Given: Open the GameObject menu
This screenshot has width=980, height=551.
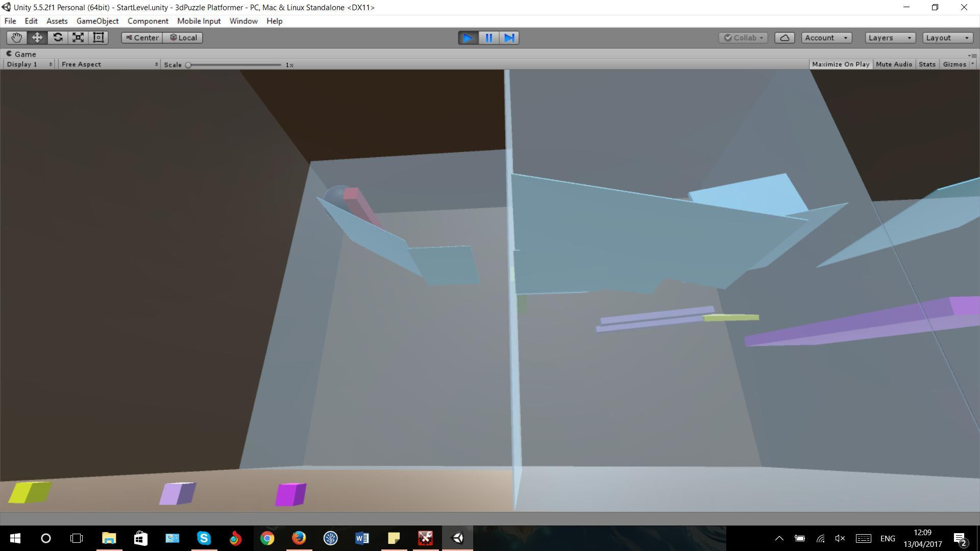Looking at the screenshot, I should pyautogui.click(x=97, y=21).
